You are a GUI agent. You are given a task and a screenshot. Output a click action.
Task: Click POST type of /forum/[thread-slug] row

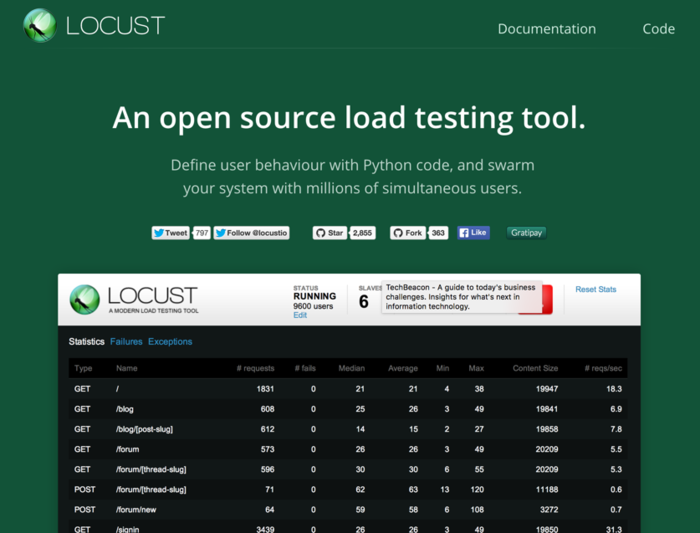tap(84, 489)
